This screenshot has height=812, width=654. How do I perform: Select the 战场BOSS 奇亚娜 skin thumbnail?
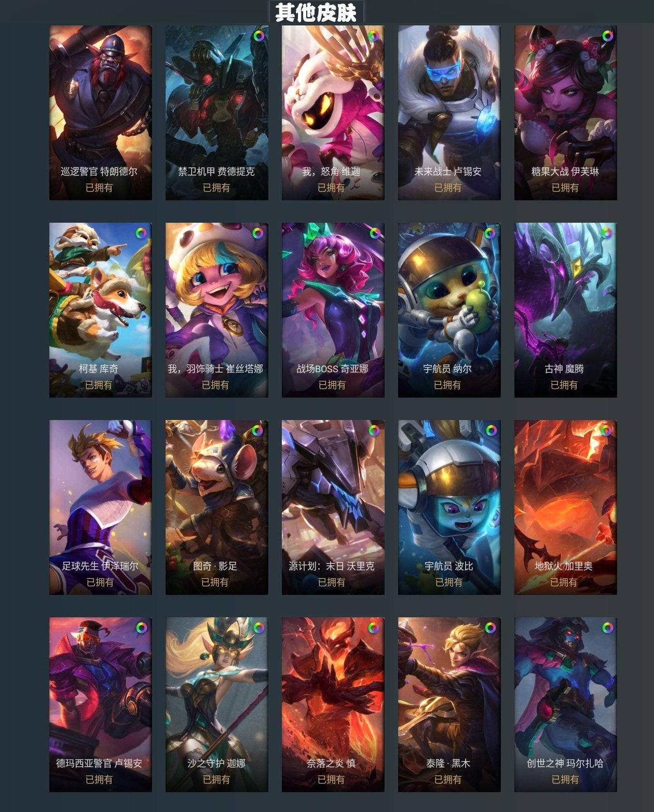point(333,310)
